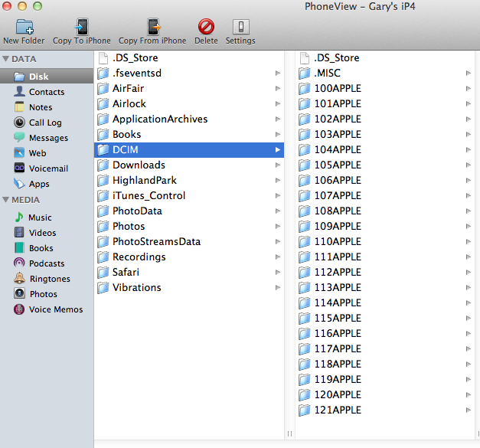
Task: Select the .fseventsd folder
Action: (x=189, y=74)
